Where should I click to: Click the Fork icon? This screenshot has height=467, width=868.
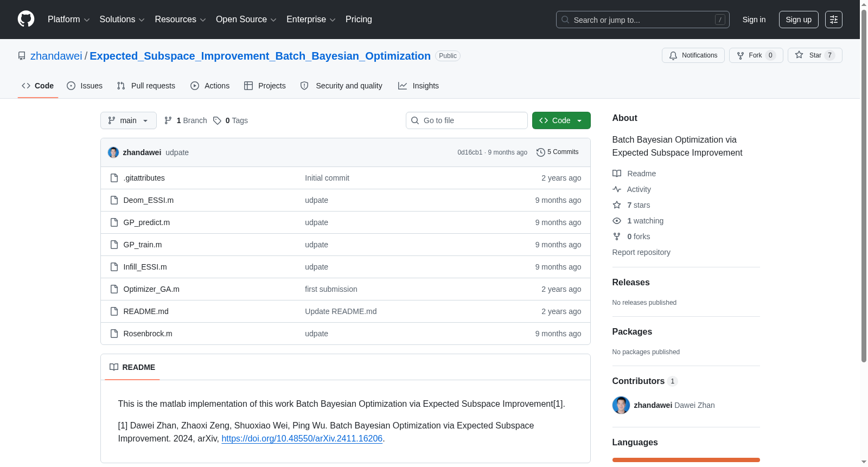tap(741, 55)
